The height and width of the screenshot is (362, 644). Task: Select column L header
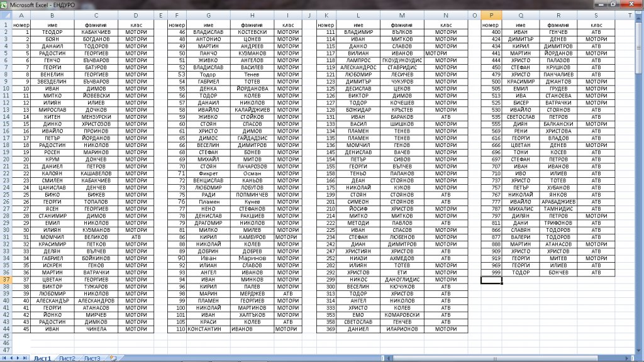[x=358, y=16]
